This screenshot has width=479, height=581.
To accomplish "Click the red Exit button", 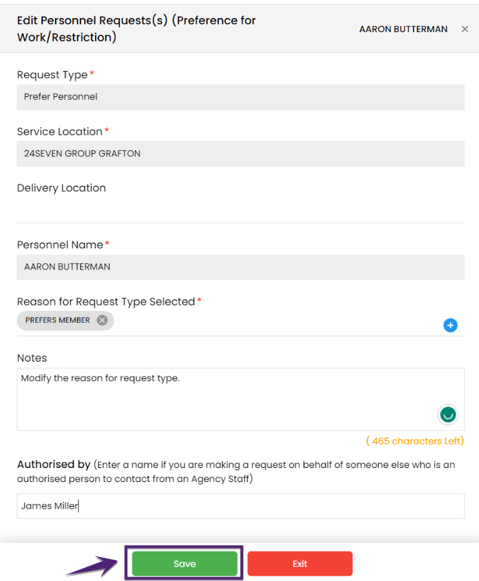I will point(300,564).
